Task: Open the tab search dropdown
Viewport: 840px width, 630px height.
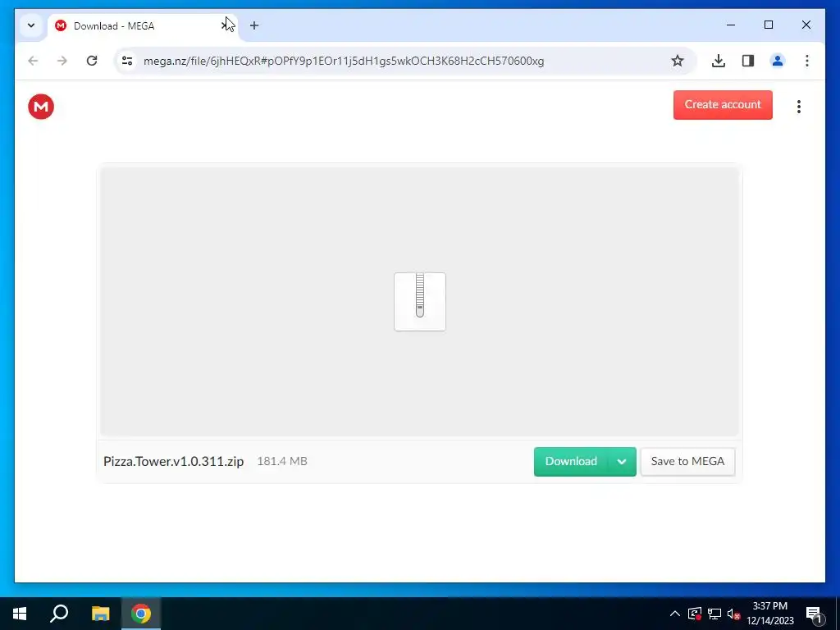Action: pos(31,25)
